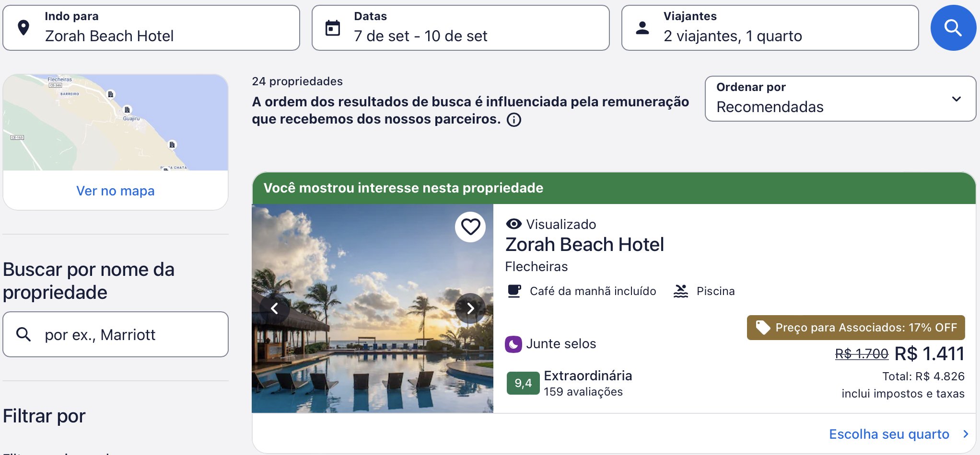The height and width of the screenshot is (455, 980).
Task: Click the purple Junte selos moon icon
Action: pos(513,344)
